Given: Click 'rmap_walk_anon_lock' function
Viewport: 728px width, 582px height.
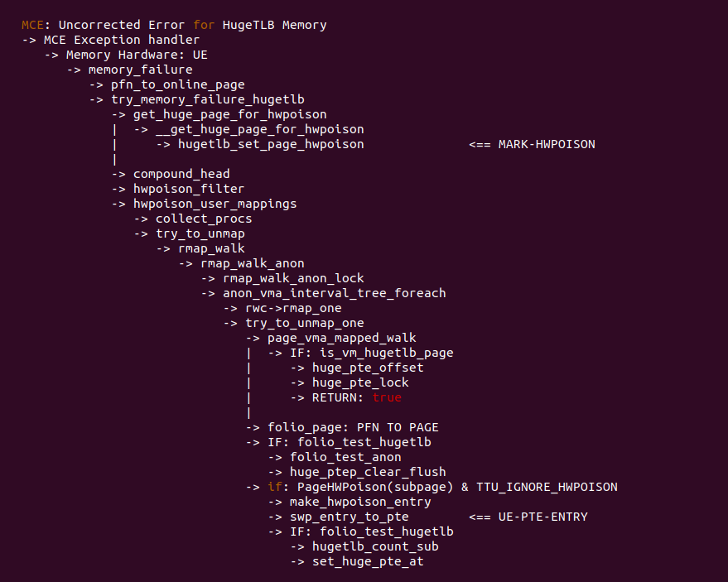Looking at the screenshot, I should coord(293,278).
